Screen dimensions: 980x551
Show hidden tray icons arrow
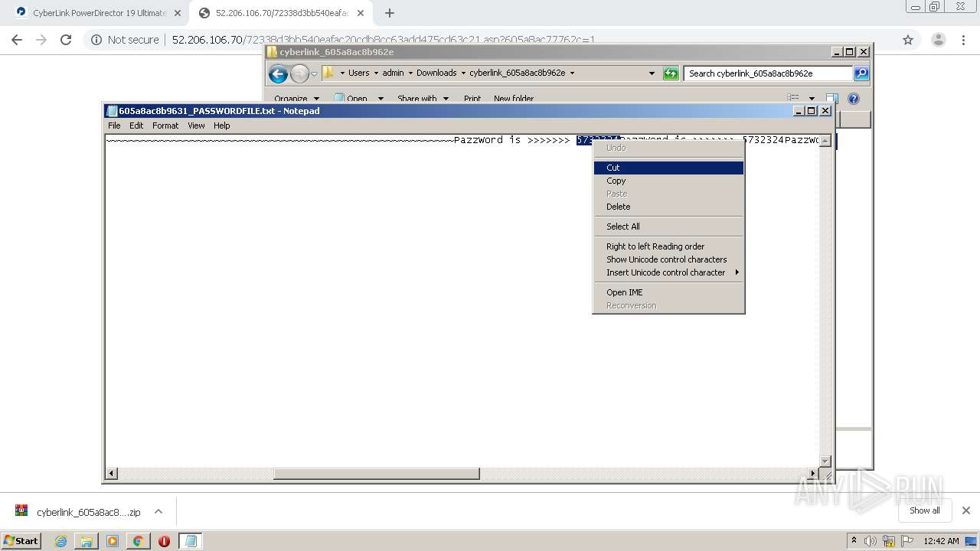click(854, 541)
